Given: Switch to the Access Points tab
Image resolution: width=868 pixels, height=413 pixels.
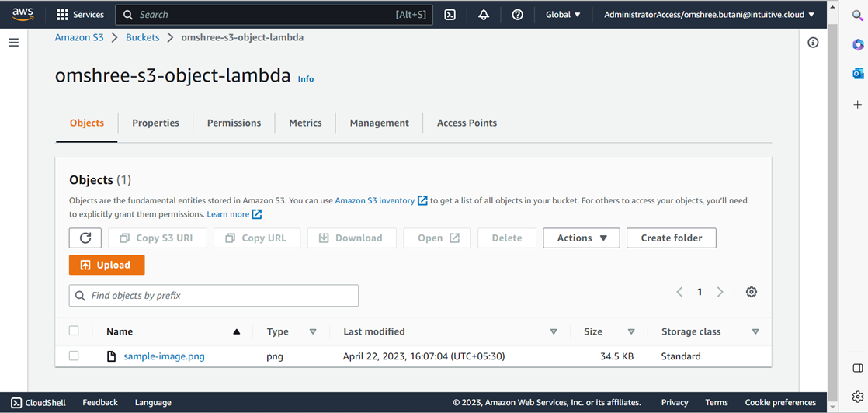Looking at the screenshot, I should coord(467,123).
